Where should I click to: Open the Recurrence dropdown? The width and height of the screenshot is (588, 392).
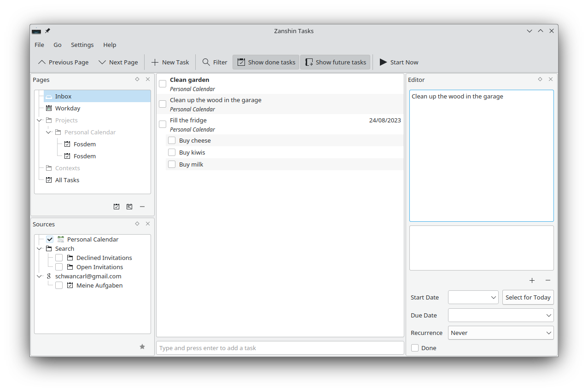point(501,333)
